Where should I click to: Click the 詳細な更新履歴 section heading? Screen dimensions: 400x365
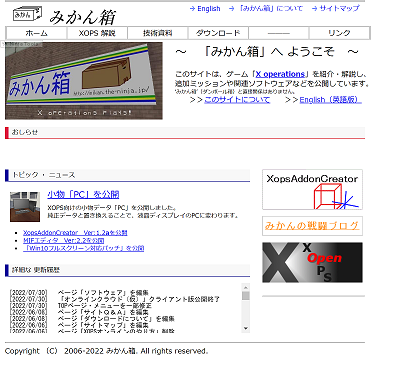tap(36, 270)
